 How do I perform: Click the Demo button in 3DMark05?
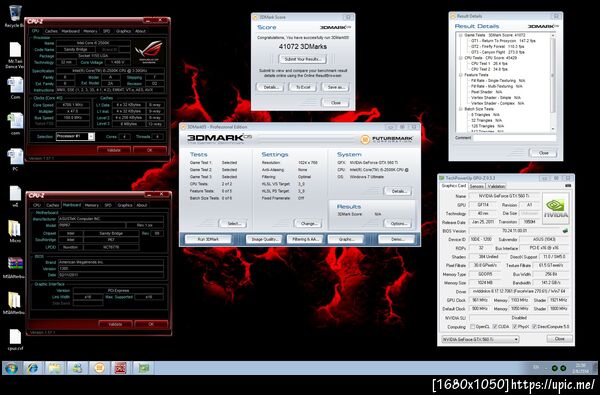click(397, 239)
